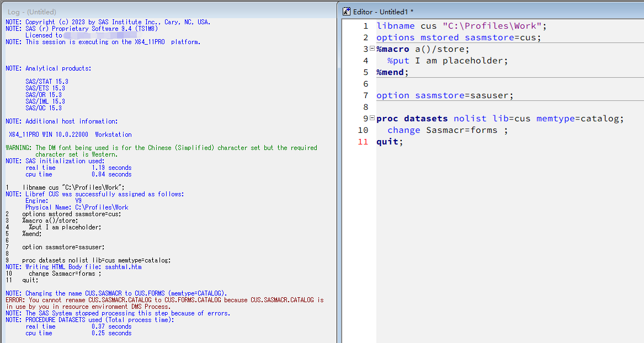
Task: Click line number 11 in the editor margin
Action: coord(363,141)
